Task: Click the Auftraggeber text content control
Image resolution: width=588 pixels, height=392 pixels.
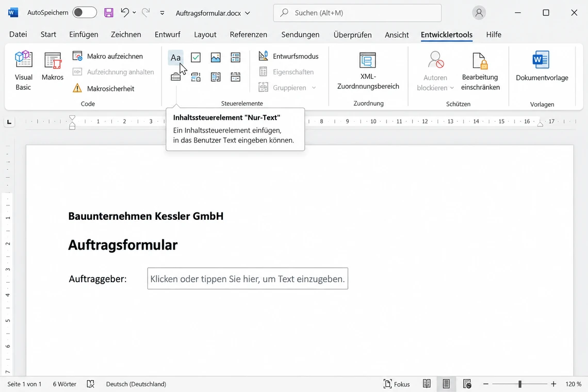Action: [248, 279]
